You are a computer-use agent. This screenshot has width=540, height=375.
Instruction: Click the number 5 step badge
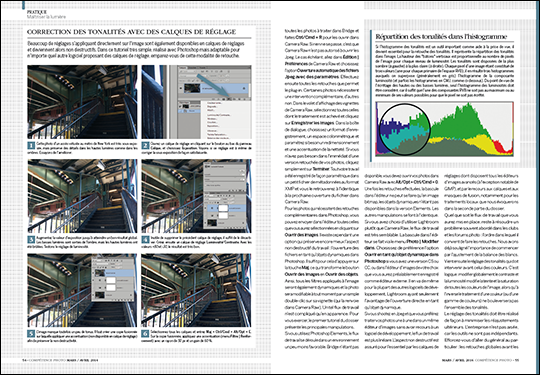pyautogui.click(x=31, y=334)
